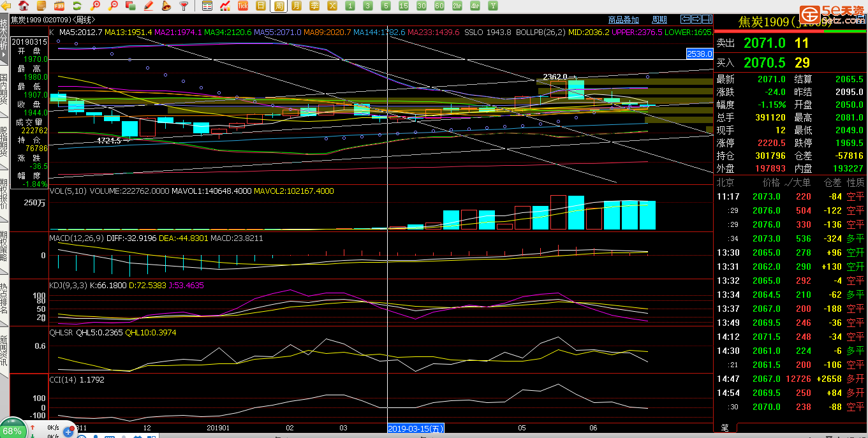This screenshot has width=868, height=438.
Task: Select the quarterly 季 period icon
Action: point(314,6)
